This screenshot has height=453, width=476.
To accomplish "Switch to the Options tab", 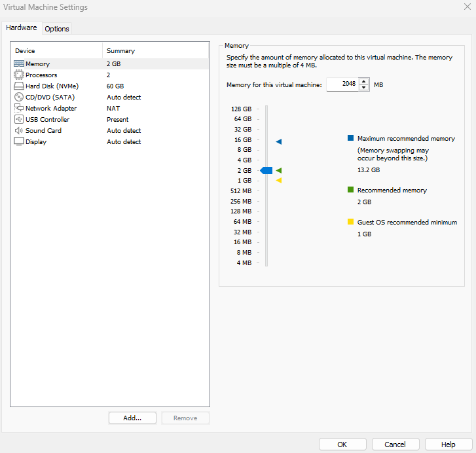I will tap(57, 29).
